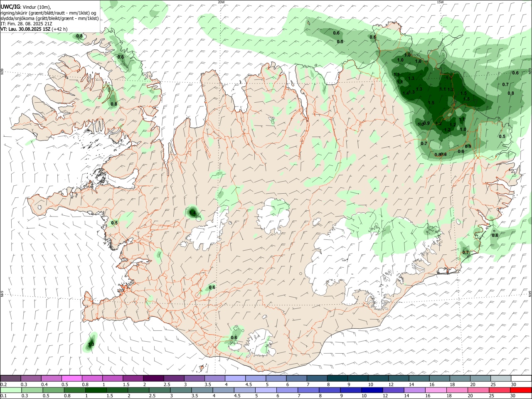
Task: Pick the darkest green swatch at 1
Action: (x=96, y=390)
